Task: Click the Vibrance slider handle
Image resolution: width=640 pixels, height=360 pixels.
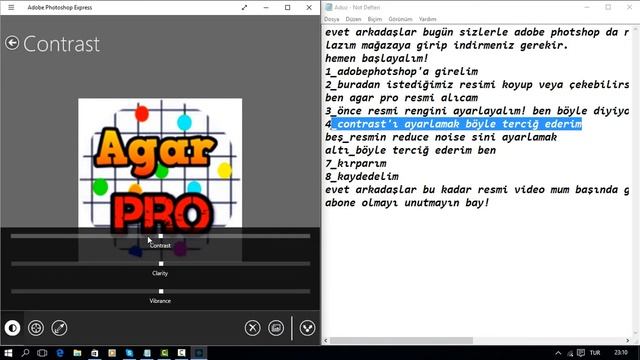Action: tap(161, 291)
